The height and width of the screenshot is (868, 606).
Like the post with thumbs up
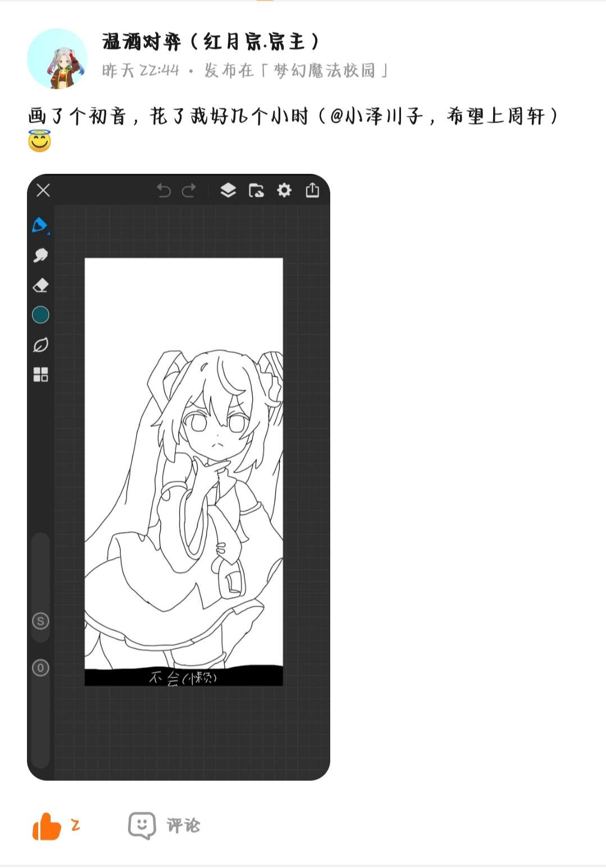(47, 826)
